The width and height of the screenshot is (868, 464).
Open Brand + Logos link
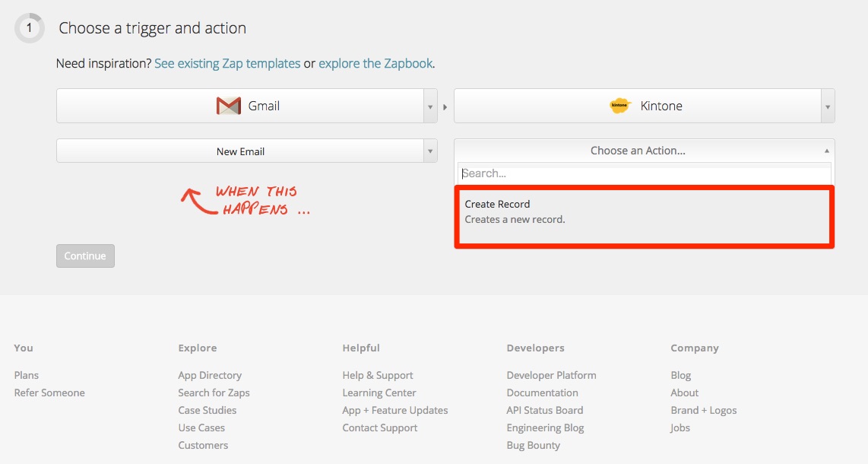tap(704, 410)
